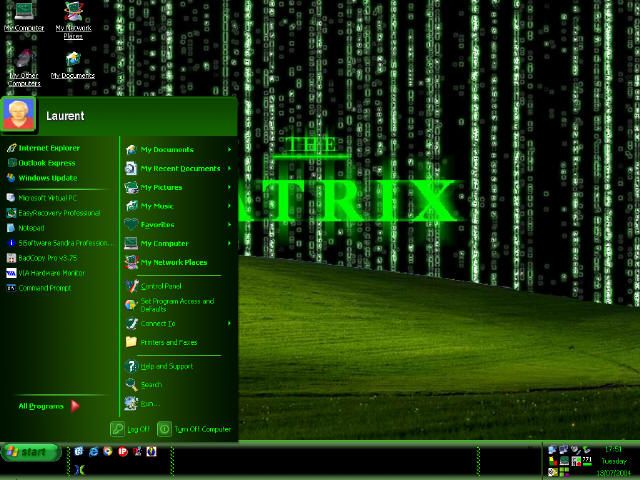This screenshot has width=640, height=480.
Task: Open Help and Support
Action: 159,366
